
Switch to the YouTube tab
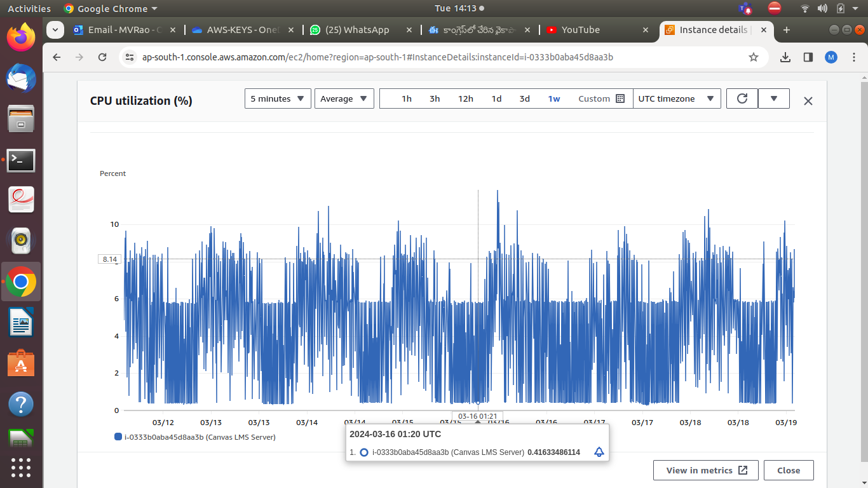pos(580,30)
